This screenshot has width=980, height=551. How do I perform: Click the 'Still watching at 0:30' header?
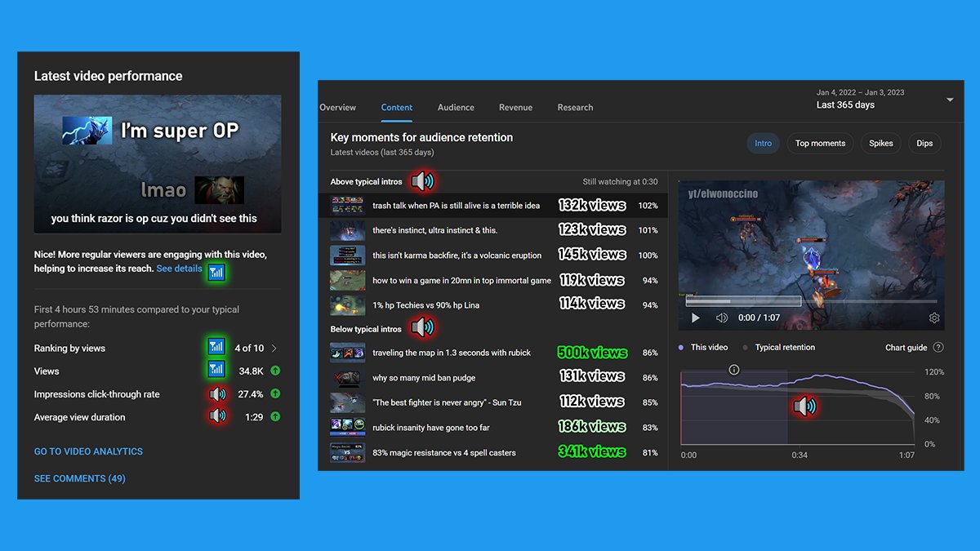pyautogui.click(x=620, y=181)
